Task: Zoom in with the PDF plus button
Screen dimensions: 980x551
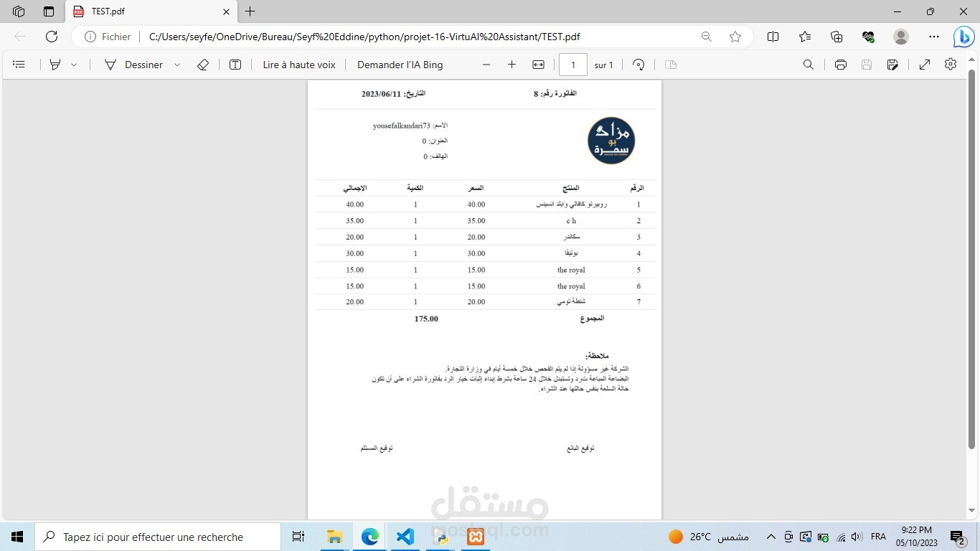Action: pyautogui.click(x=512, y=65)
